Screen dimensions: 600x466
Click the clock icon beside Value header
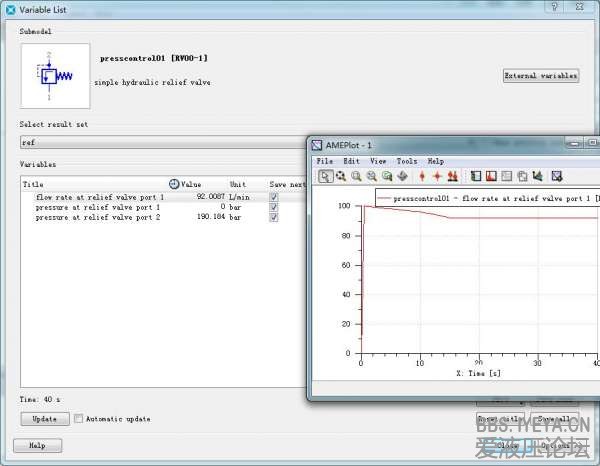[x=174, y=184]
